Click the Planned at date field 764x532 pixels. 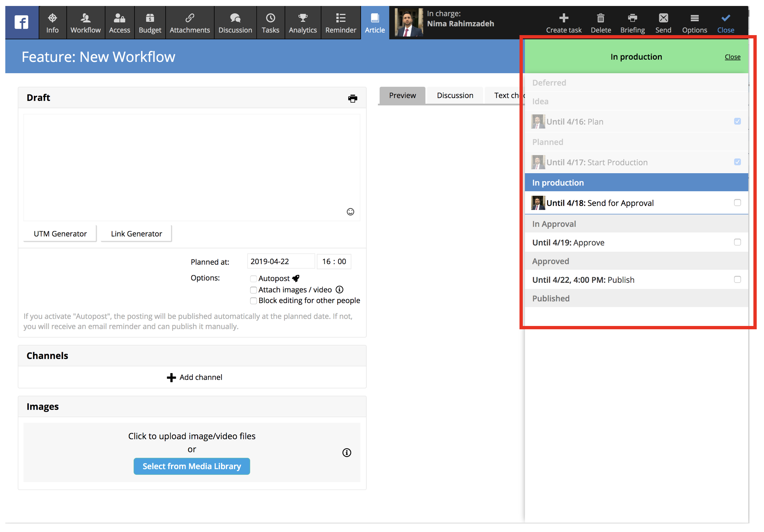point(281,261)
